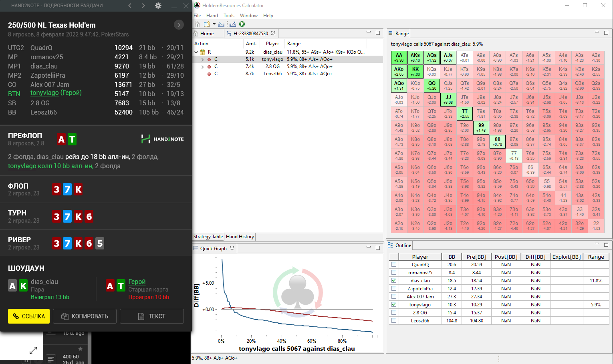The height and width of the screenshot is (364, 613).
Task: Click the import hand toolbar icon
Action: coord(221,24)
